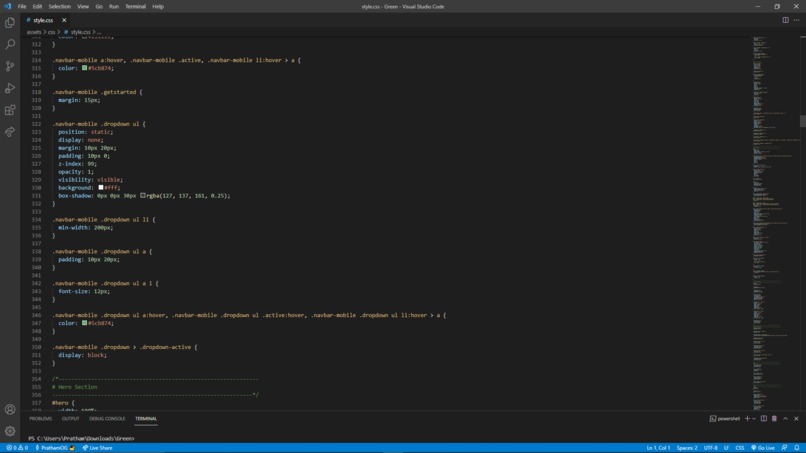
Task: Open the Accounts menu icon
Action: (x=10, y=409)
